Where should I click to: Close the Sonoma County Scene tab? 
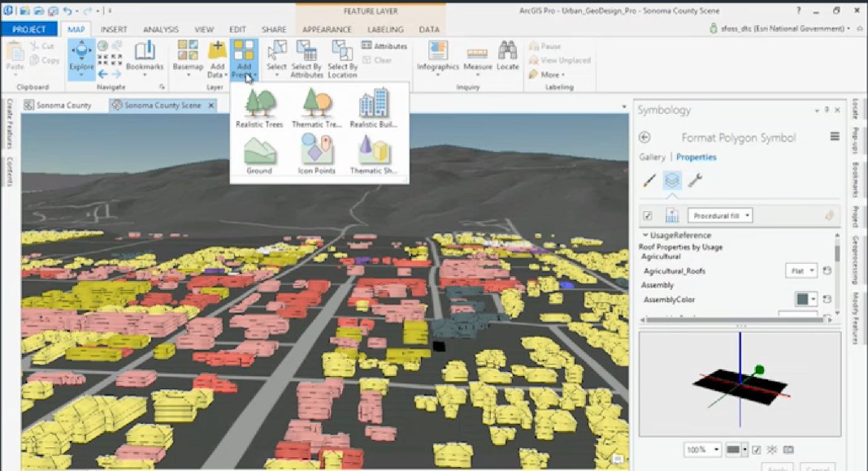(211, 105)
